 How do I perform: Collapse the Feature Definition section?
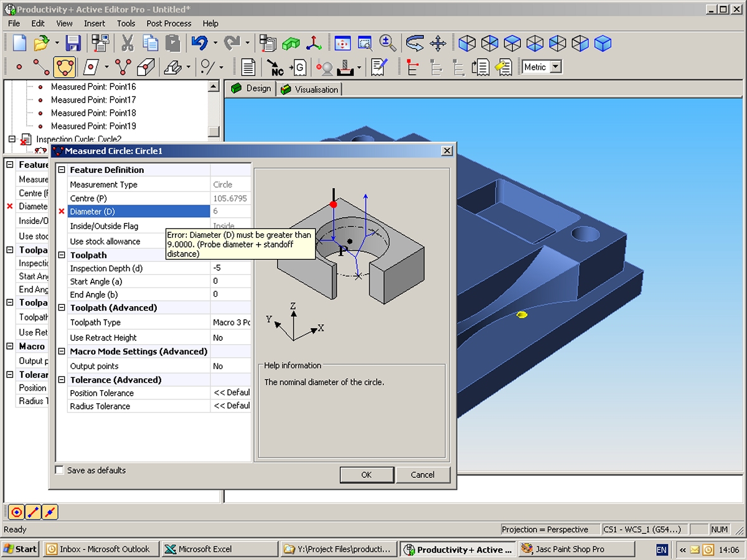(x=62, y=170)
